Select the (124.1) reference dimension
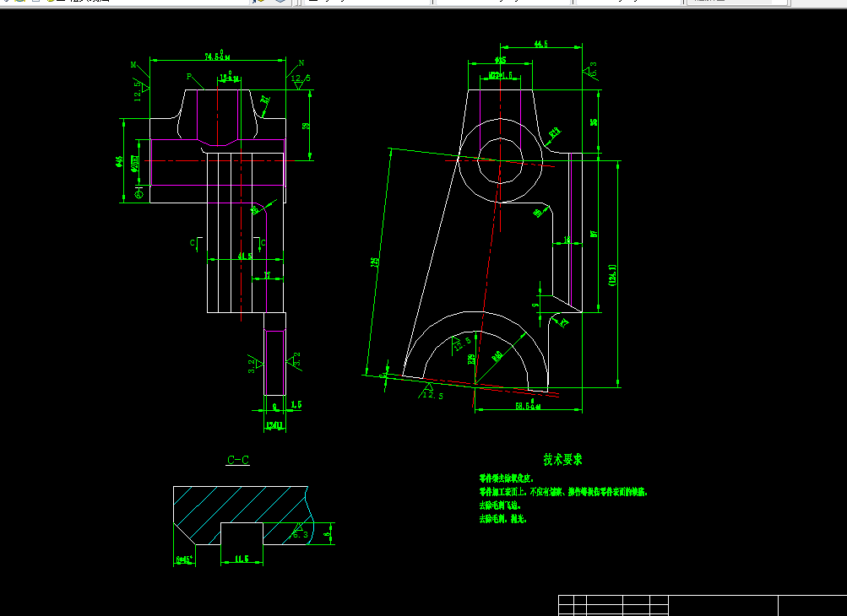 click(x=612, y=275)
